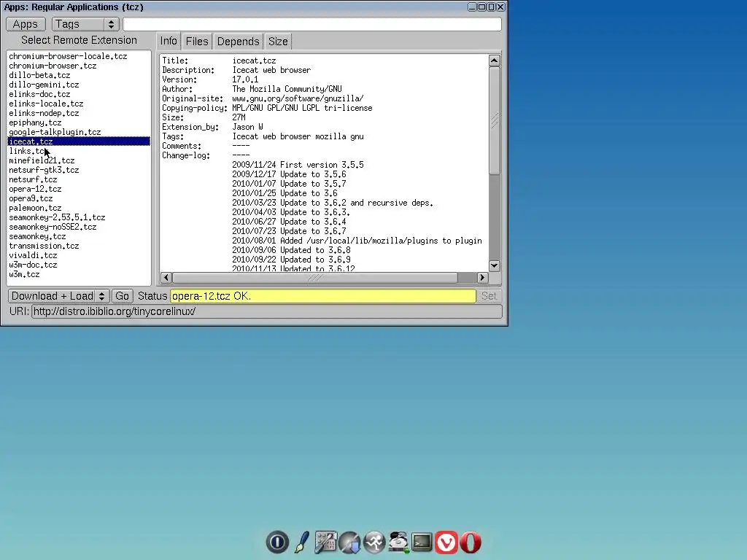747x560 pixels.
Task: Click the horizontal scroll left arrow
Action: coord(166,278)
